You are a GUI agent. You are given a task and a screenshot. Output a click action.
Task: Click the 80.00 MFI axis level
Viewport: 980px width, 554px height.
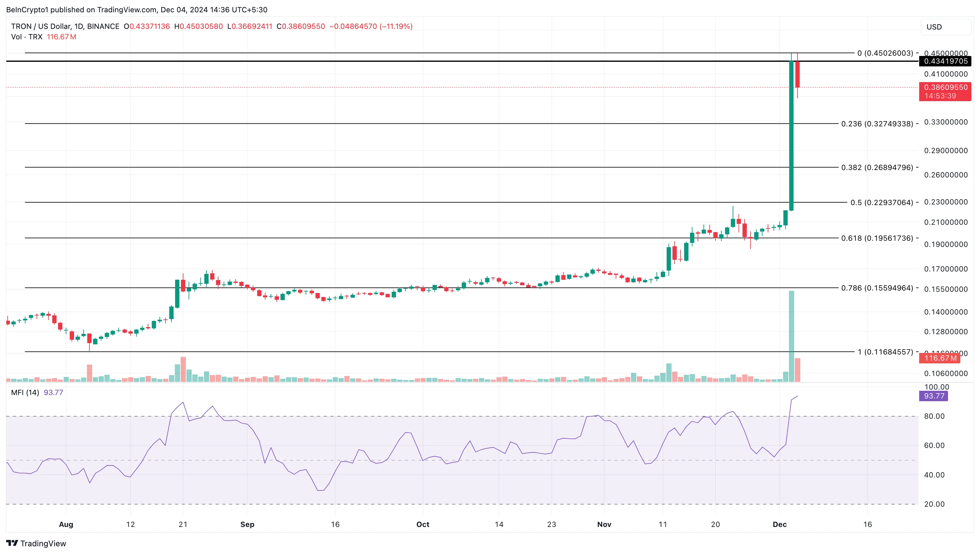point(934,416)
